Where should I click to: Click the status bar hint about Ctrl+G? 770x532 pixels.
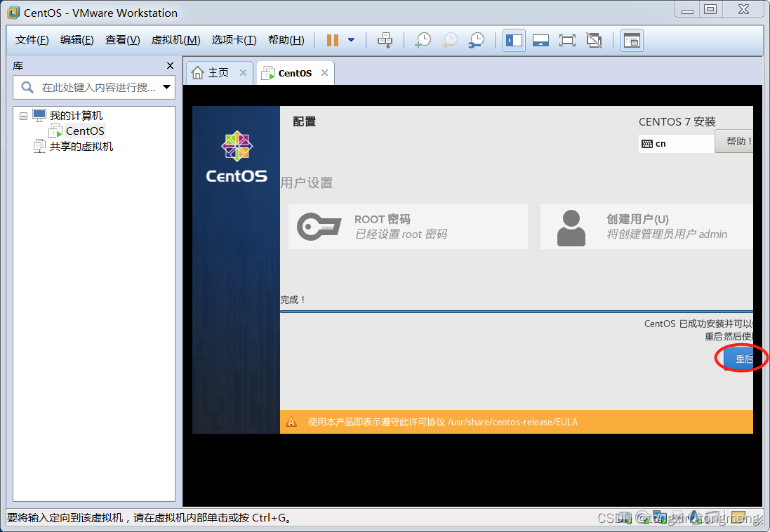tap(150, 518)
